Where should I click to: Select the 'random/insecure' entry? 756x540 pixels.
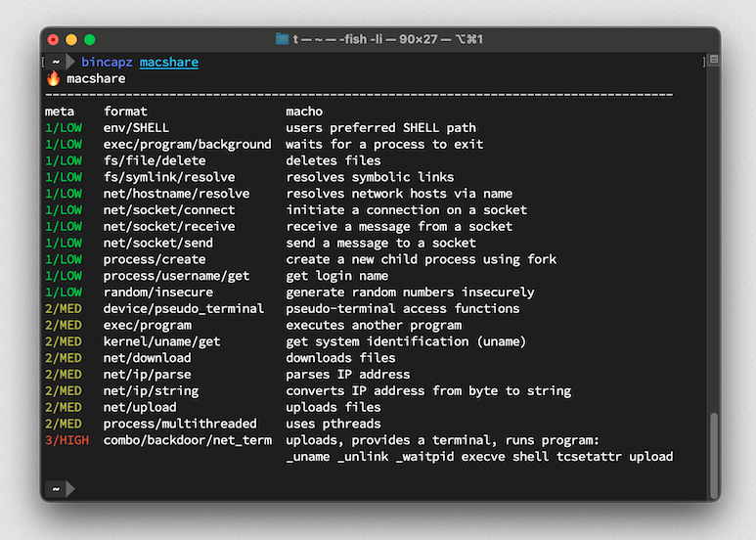coord(158,292)
